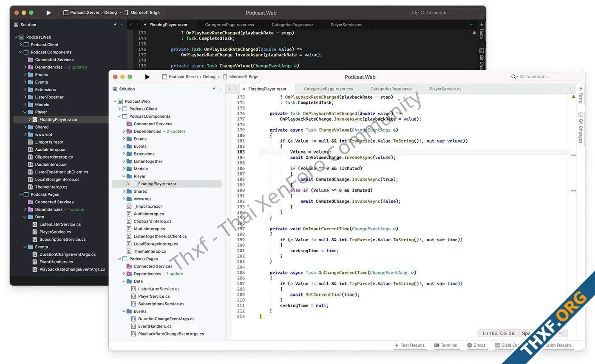Open the Terminal pad
The width and height of the screenshot is (595, 364).
tap(445, 345)
